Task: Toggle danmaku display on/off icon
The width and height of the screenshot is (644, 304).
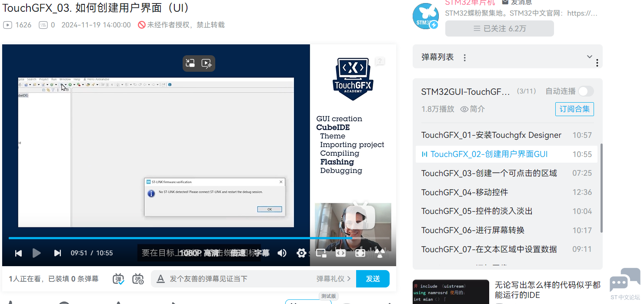Action: point(119,279)
